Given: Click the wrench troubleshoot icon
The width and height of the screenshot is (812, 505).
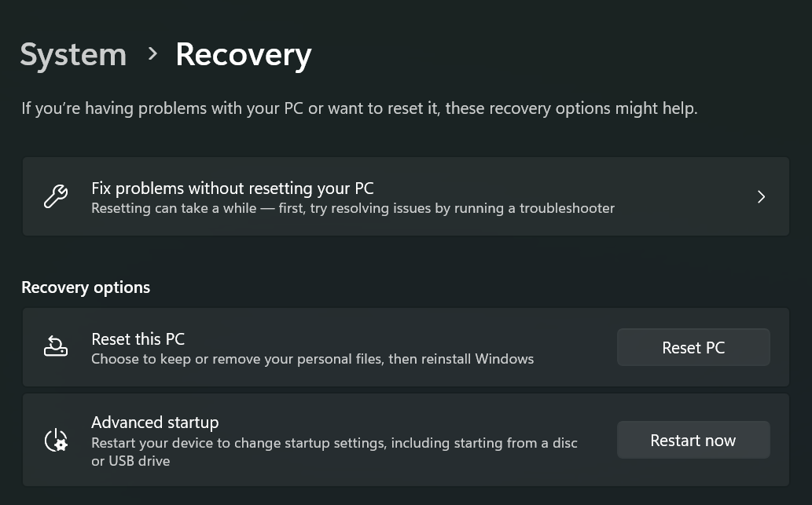Looking at the screenshot, I should [55, 196].
